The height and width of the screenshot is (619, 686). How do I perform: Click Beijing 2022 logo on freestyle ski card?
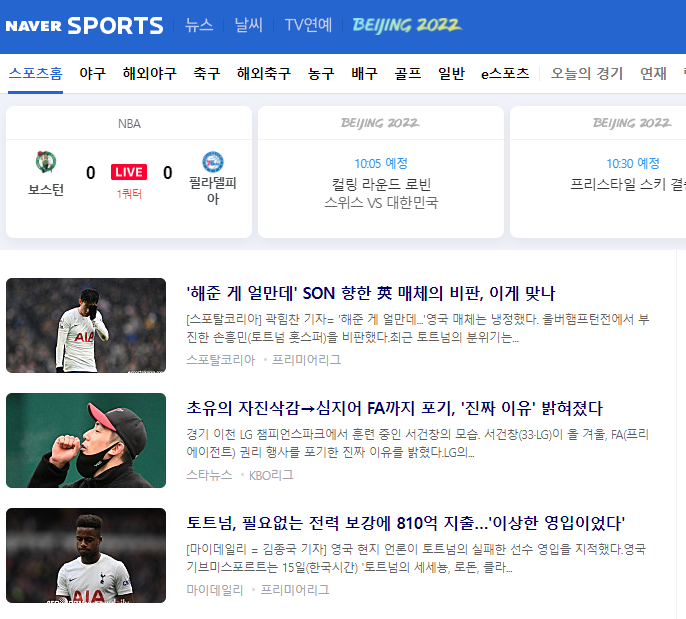(x=632, y=123)
